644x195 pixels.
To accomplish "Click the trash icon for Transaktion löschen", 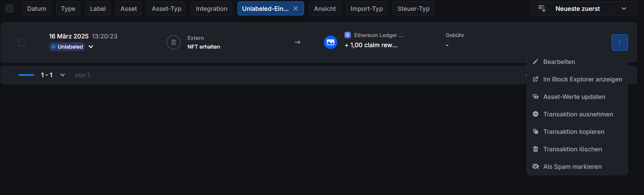I will [x=536, y=149].
